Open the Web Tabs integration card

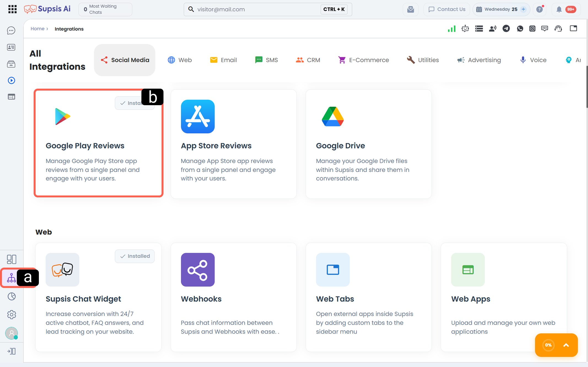[369, 297]
